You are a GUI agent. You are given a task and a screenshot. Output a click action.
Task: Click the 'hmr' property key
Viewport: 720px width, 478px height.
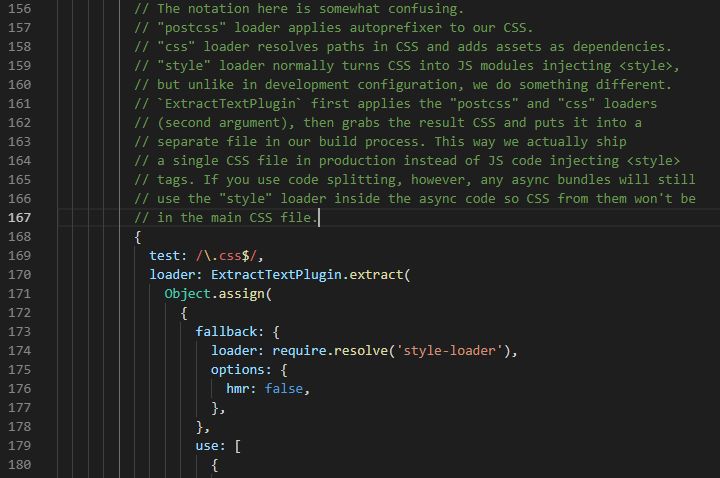point(237,389)
